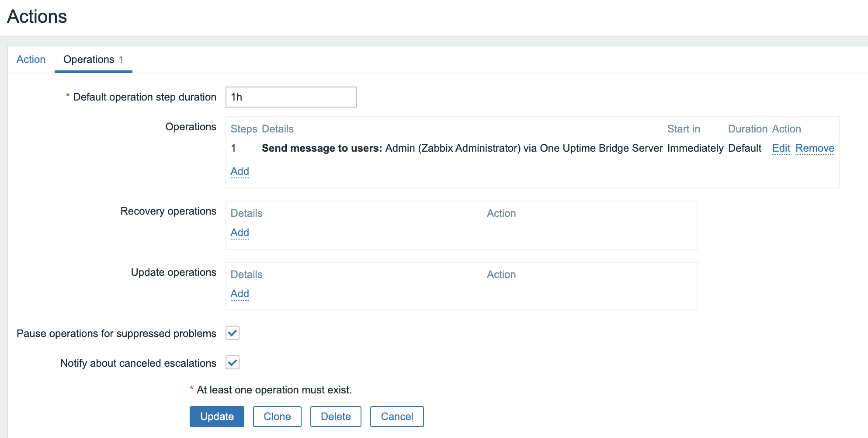Click the Actions page heading

coord(37,17)
